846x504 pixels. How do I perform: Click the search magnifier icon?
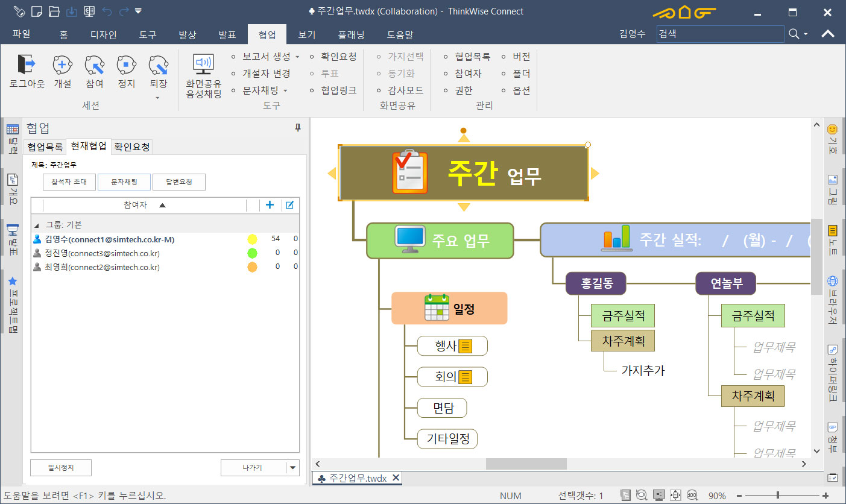(x=794, y=34)
